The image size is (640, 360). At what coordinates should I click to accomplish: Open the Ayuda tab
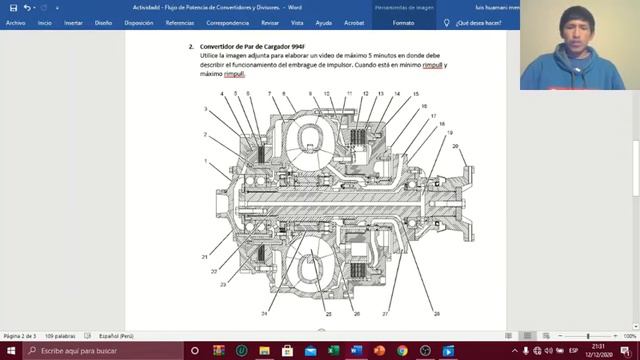324,23
